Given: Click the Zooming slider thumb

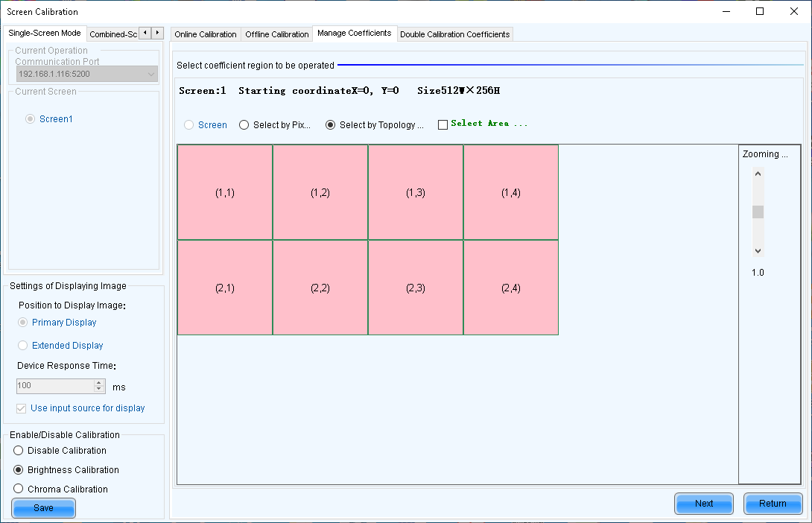Looking at the screenshot, I should (758, 212).
